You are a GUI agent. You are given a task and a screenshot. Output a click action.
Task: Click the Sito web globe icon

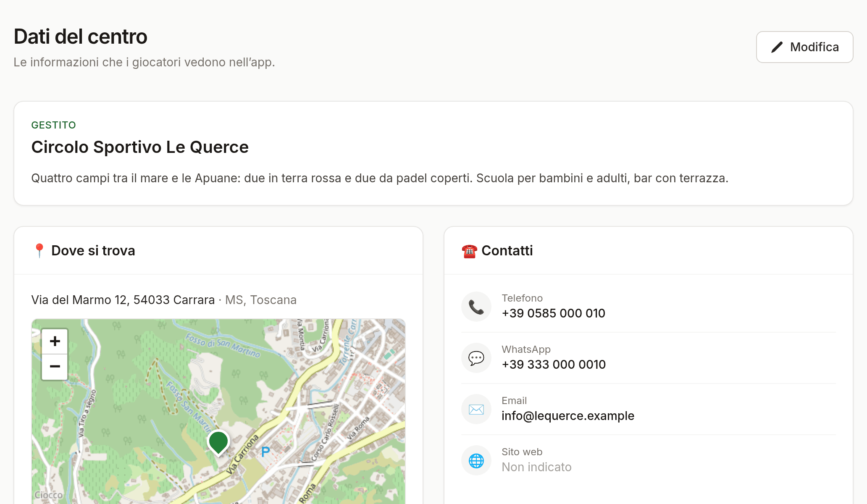tap(476, 460)
